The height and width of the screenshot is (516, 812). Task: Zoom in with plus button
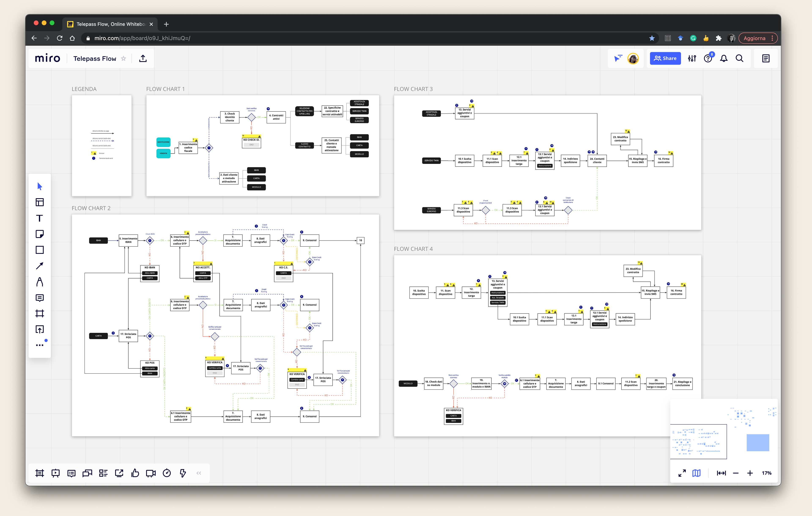(x=750, y=473)
